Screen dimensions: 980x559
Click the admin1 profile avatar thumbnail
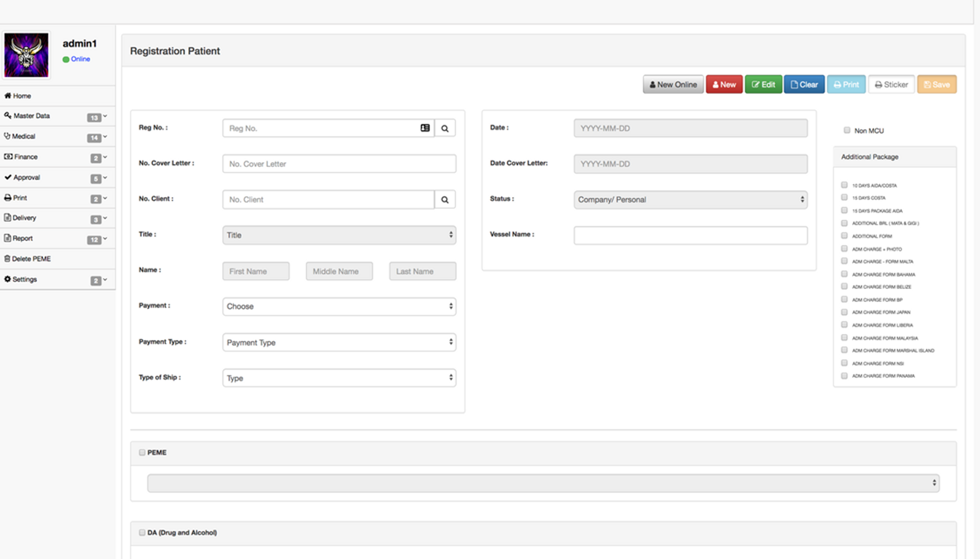(26, 55)
